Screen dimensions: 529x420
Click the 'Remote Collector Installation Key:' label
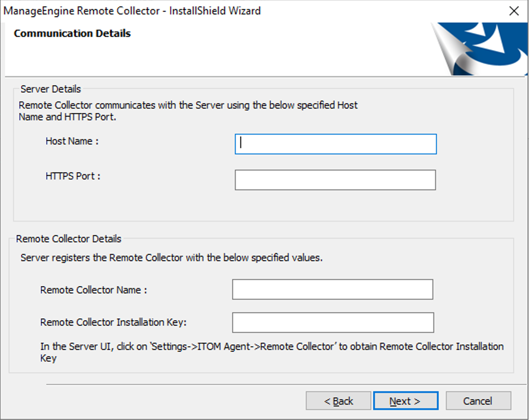click(113, 322)
